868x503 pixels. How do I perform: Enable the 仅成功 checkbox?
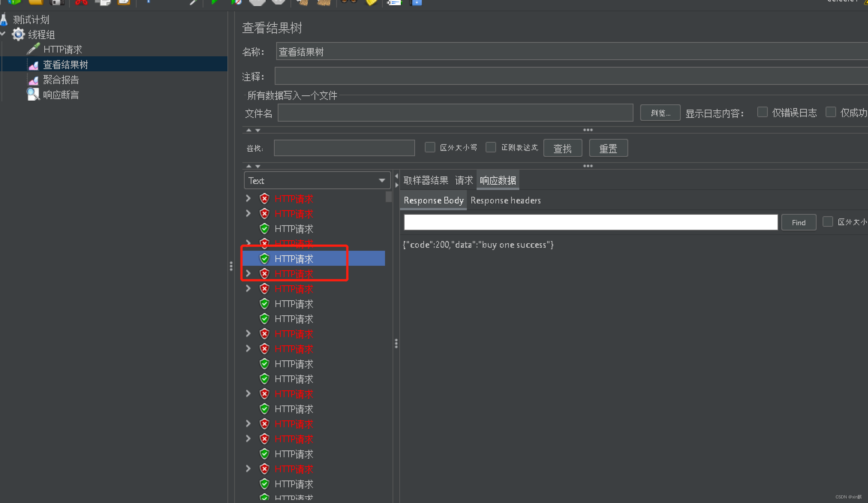click(x=831, y=112)
